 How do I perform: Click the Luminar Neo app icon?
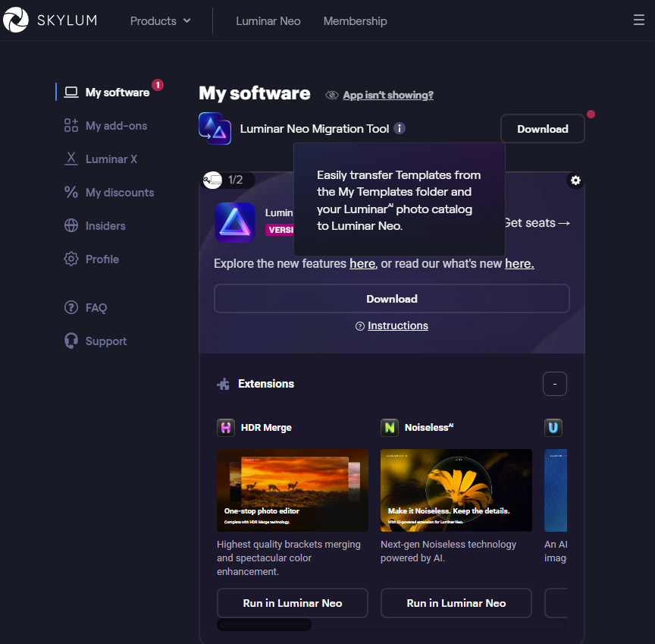tap(235, 222)
